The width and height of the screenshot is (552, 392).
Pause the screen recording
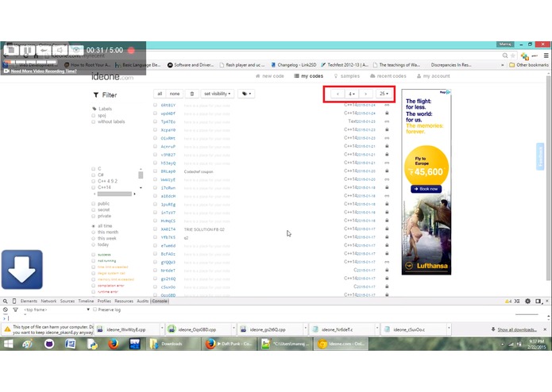28,50
